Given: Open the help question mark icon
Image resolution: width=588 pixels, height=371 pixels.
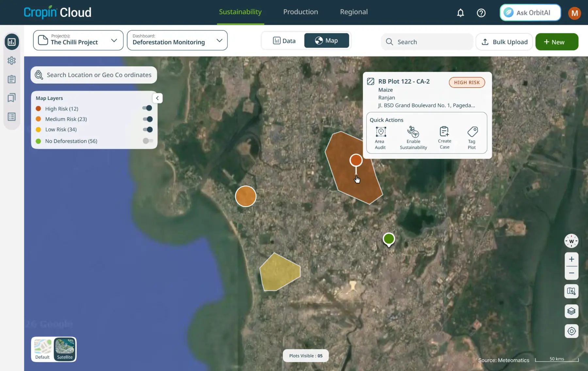Looking at the screenshot, I should coord(481,13).
